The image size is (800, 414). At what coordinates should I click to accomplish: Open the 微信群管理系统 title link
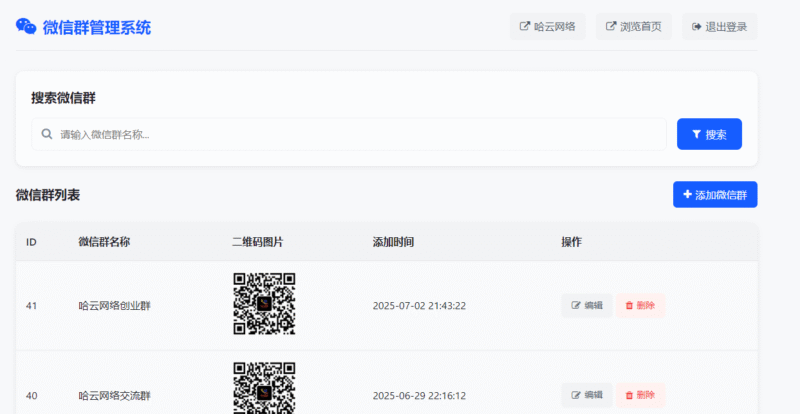tap(97, 28)
